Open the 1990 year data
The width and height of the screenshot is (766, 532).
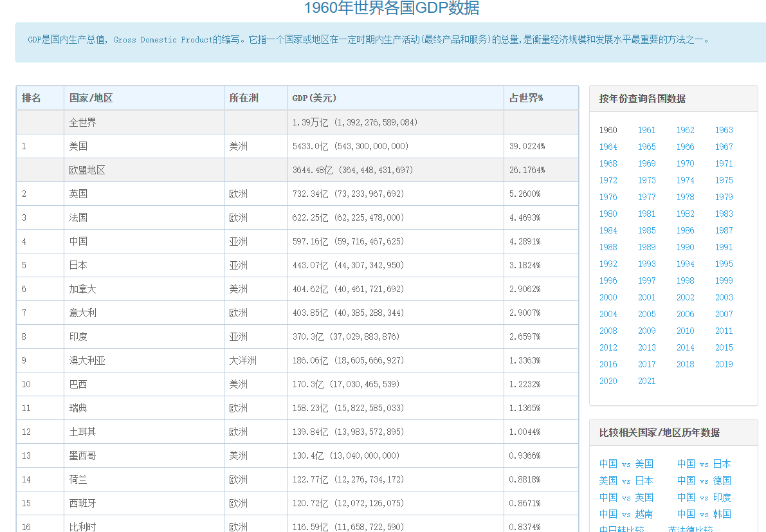pos(685,247)
